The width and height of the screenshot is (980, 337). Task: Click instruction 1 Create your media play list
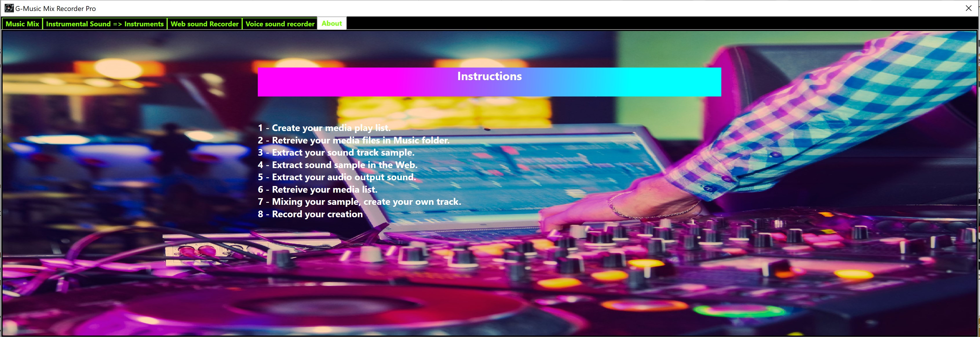(324, 128)
